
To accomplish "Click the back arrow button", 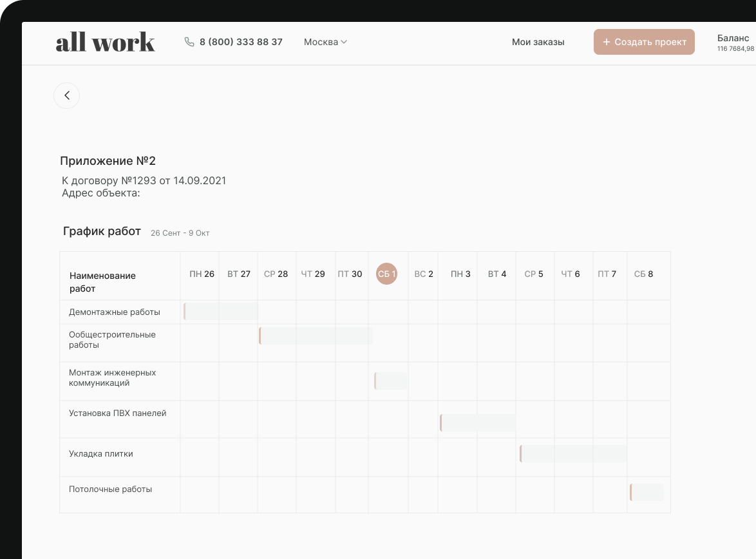I will coord(66,96).
